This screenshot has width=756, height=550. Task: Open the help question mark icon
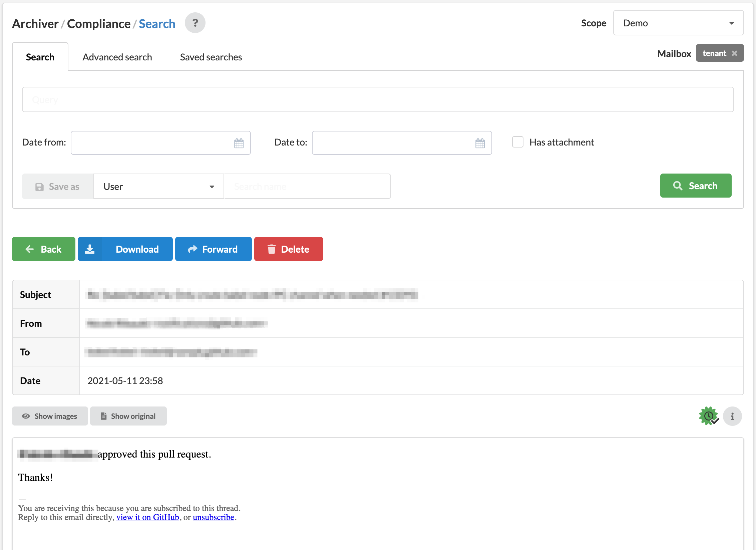tap(195, 23)
